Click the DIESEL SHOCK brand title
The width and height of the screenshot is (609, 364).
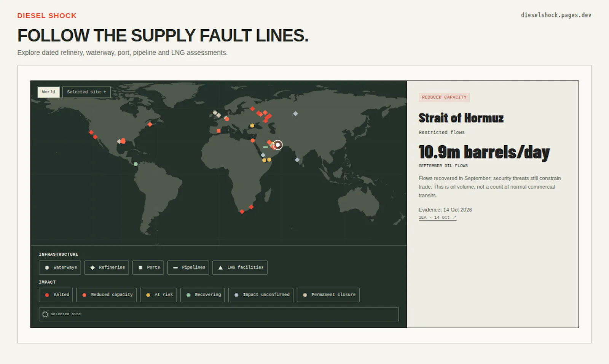47,16
